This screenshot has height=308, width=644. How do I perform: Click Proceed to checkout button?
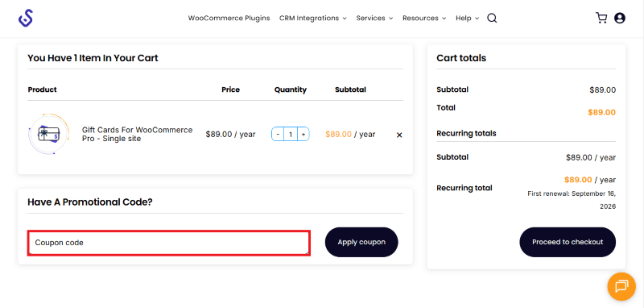pos(568,242)
